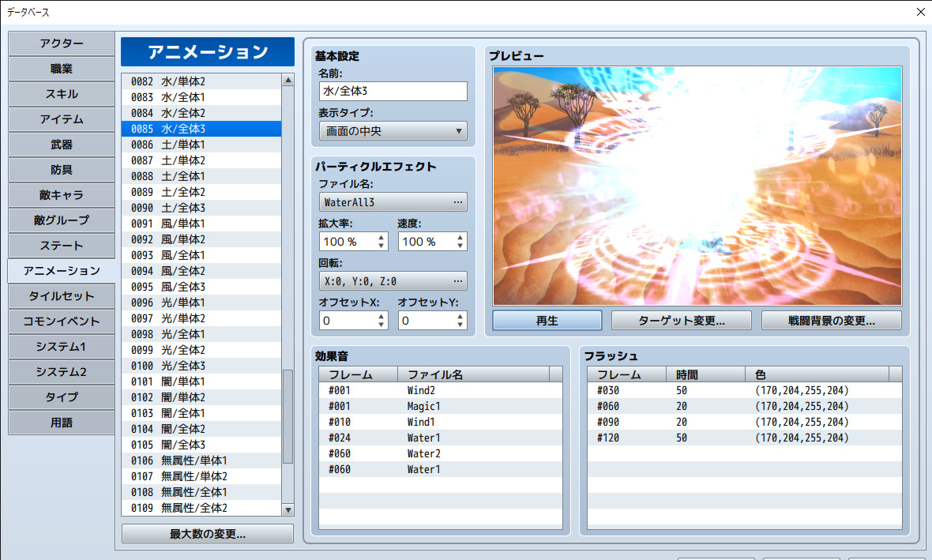Open the particle file browse button next to WaterAll3
Image resolution: width=932 pixels, height=560 pixels.
pos(458,201)
